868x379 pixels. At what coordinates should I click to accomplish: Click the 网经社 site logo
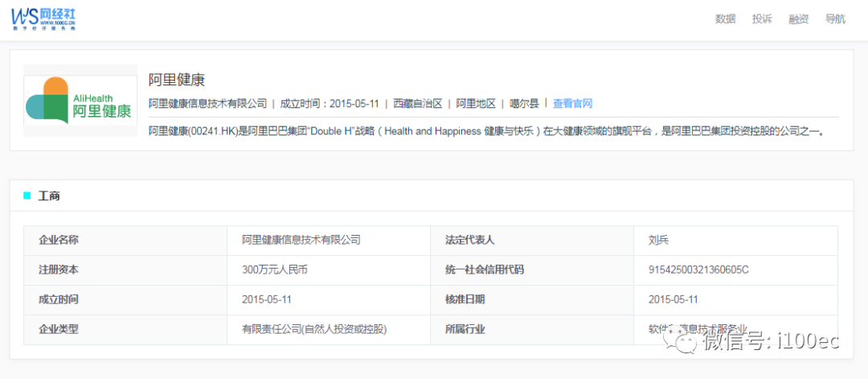(x=43, y=19)
